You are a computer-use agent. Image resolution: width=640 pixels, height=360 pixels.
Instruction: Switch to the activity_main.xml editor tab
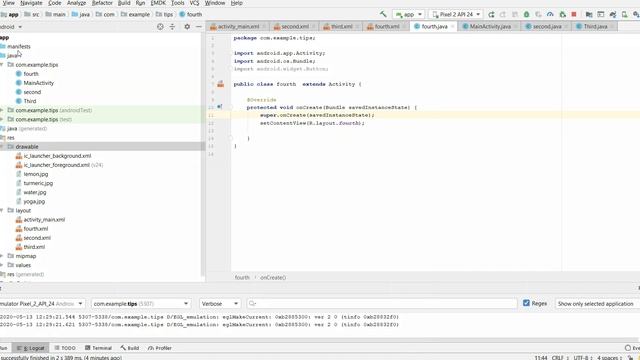(238, 27)
